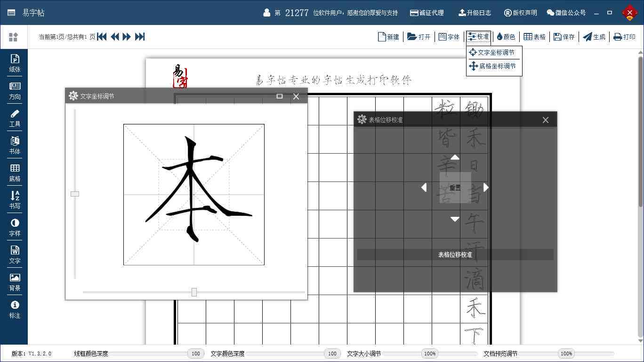Toggle the 校准 calibration menu
The image size is (644, 362).
click(479, 37)
